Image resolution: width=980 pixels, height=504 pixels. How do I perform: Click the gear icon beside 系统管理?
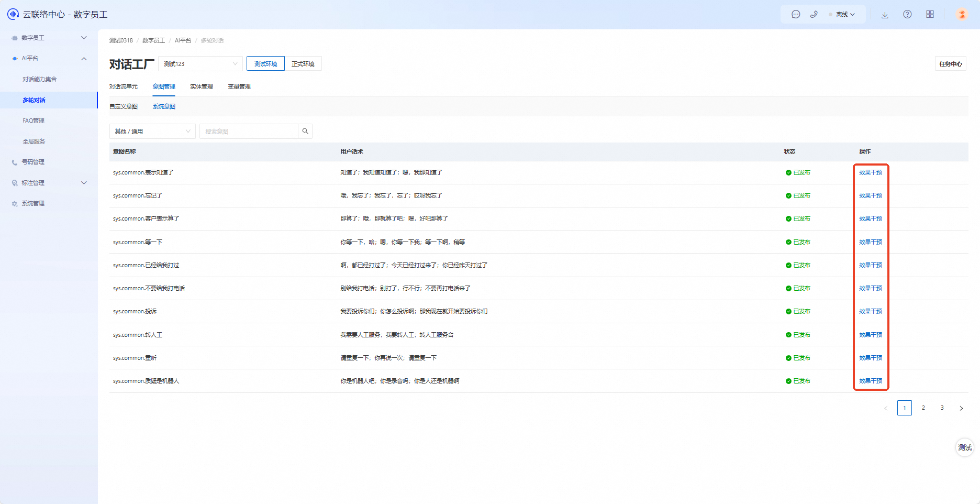coord(15,204)
